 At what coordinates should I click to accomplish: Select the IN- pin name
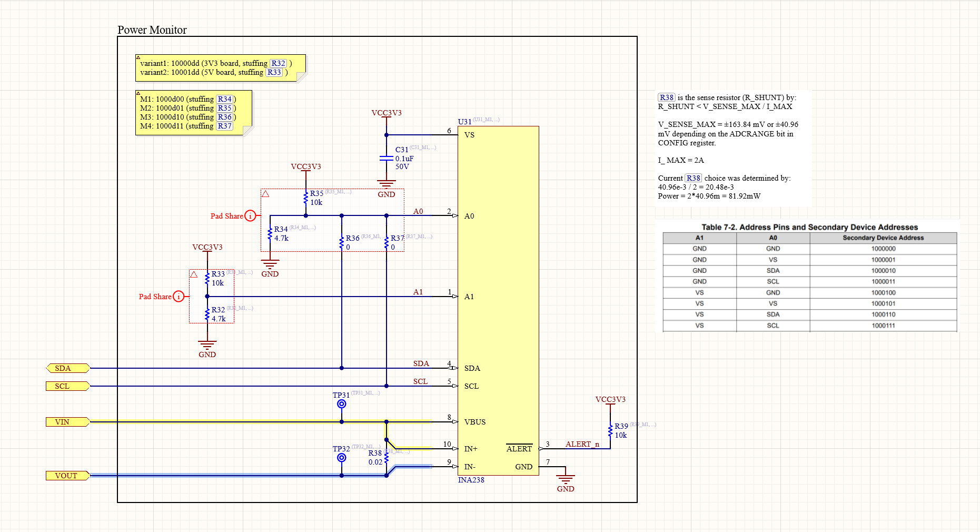tap(470, 467)
